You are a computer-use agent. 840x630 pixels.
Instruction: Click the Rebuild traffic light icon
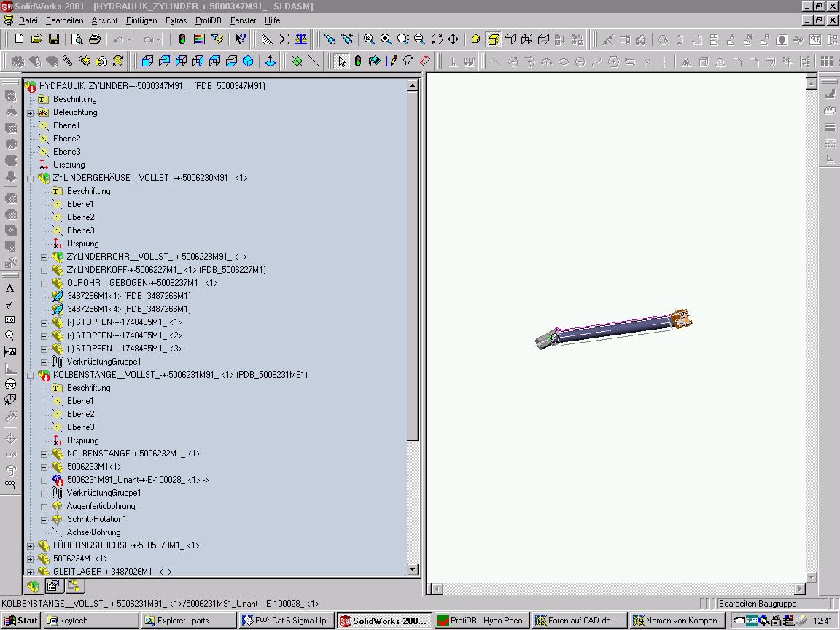(x=182, y=39)
